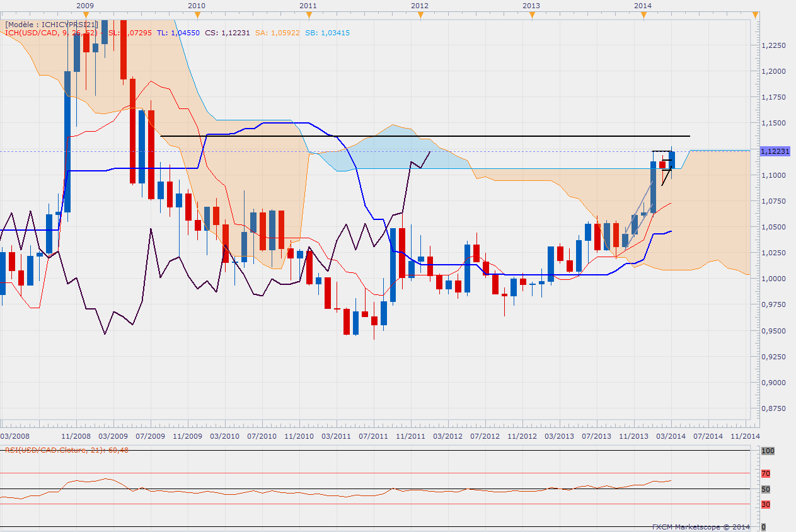Click the 11/2014 date axis label
The width and height of the screenshot is (796, 532).
[746, 436]
